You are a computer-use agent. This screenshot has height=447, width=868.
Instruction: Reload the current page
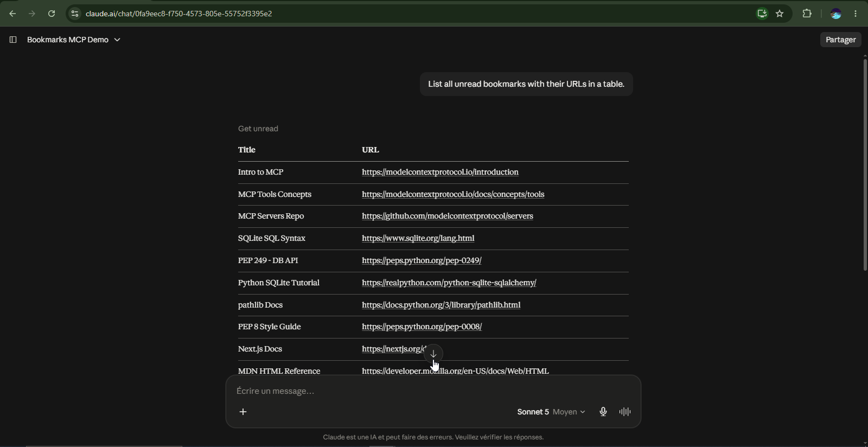tap(52, 14)
